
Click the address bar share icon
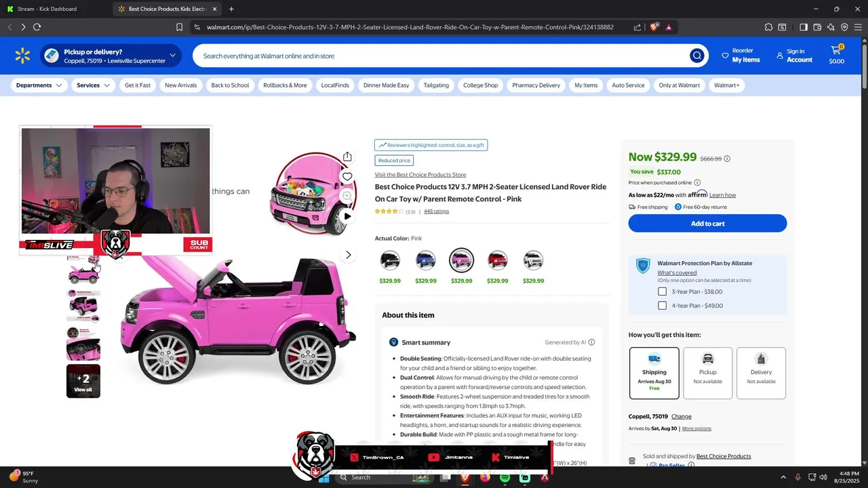[x=637, y=27]
